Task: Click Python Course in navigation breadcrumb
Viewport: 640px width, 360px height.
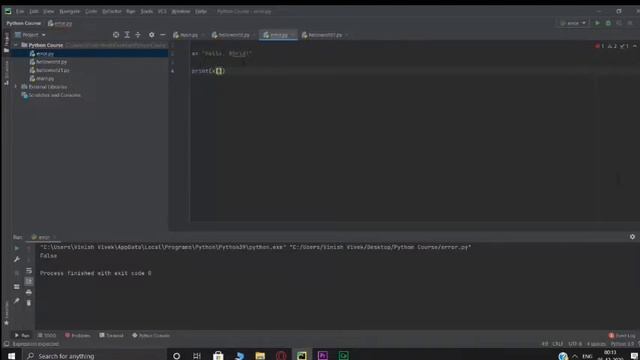Action: pyautogui.click(x=24, y=23)
